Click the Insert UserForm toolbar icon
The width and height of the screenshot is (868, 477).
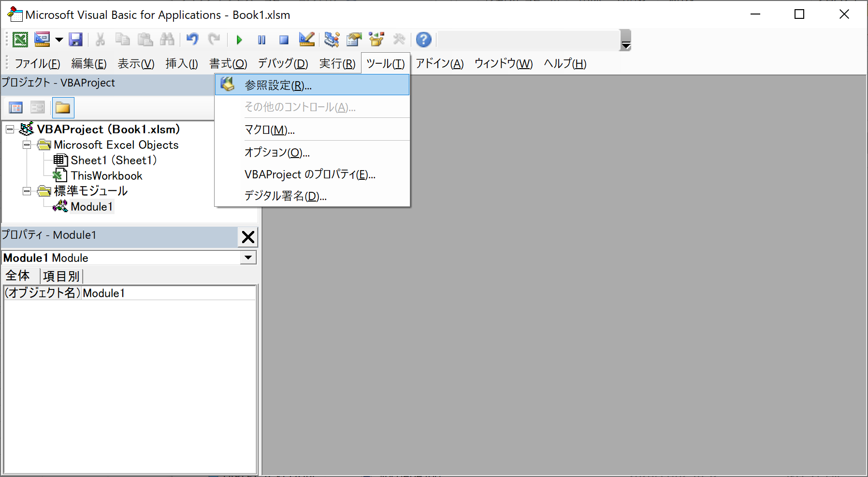42,40
